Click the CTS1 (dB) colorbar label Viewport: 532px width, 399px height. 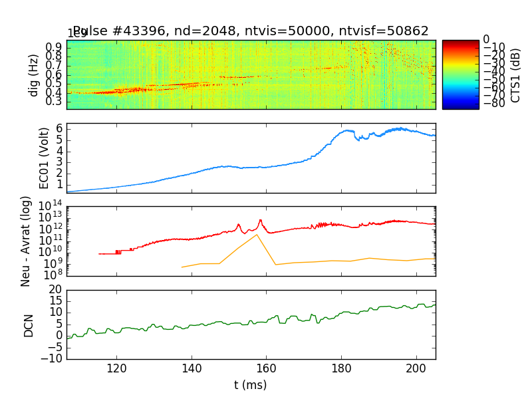point(516,74)
